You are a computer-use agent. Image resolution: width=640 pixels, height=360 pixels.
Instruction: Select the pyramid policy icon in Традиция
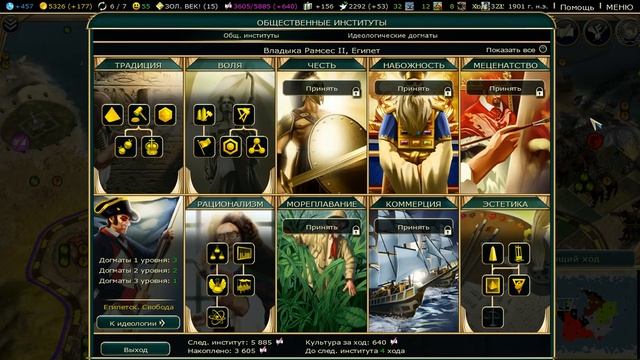112,115
